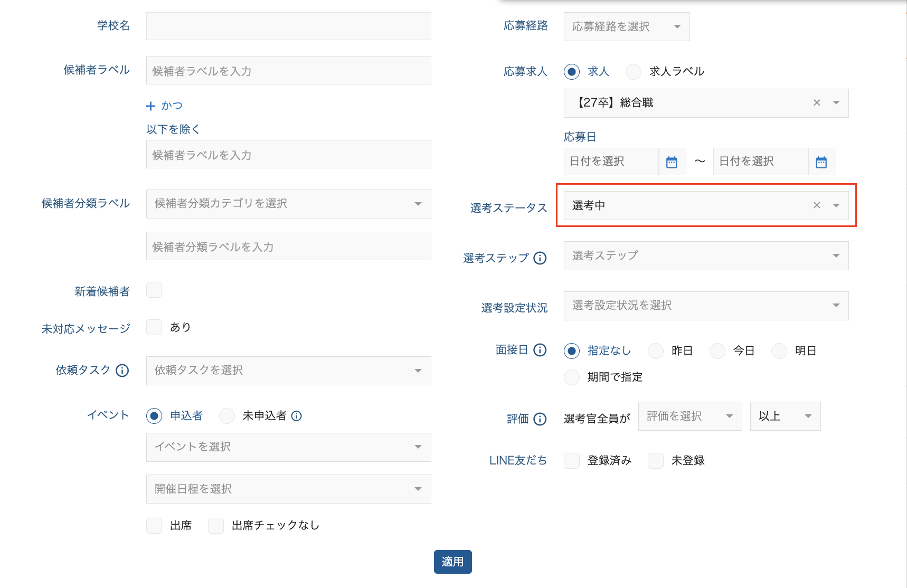
Task: Expand the 応募経路 dropdown
Action: coord(626,27)
